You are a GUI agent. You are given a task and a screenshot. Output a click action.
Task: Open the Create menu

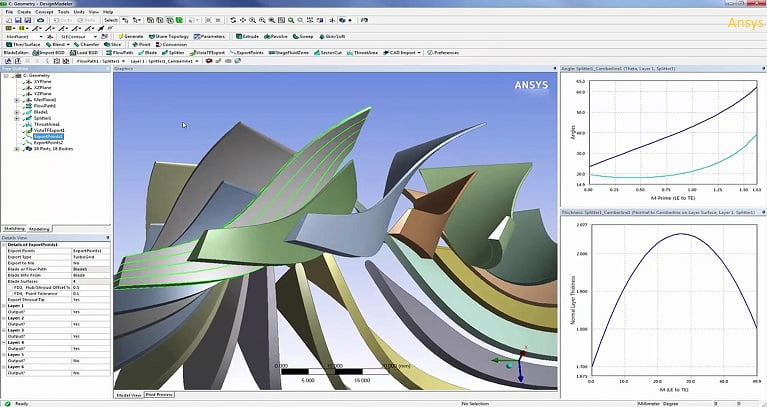pos(24,12)
